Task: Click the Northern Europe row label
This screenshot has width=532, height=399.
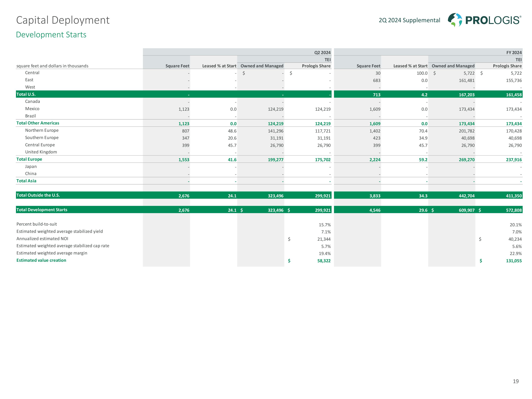Action: [x=42, y=130]
